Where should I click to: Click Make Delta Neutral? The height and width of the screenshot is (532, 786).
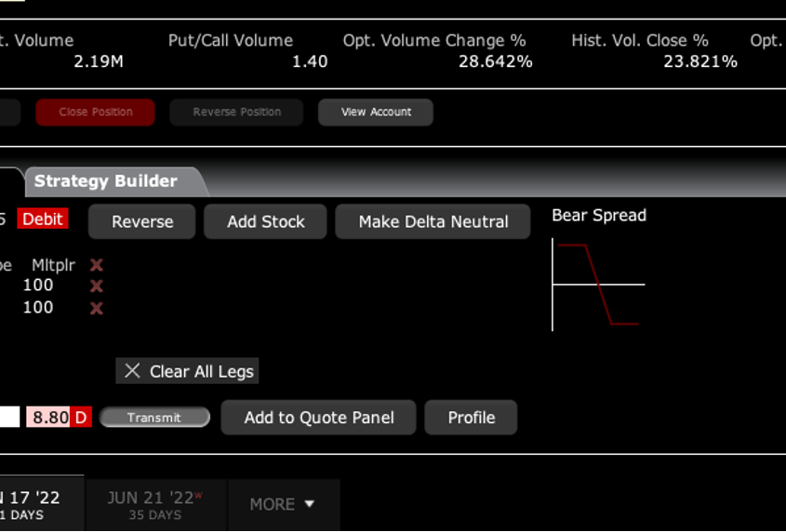pyautogui.click(x=433, y=222)
